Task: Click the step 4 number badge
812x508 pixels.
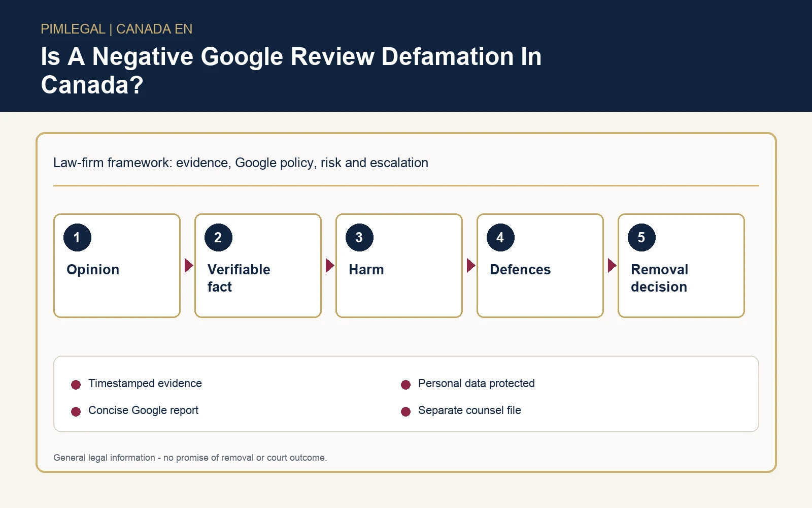Action: click(500, 237)
